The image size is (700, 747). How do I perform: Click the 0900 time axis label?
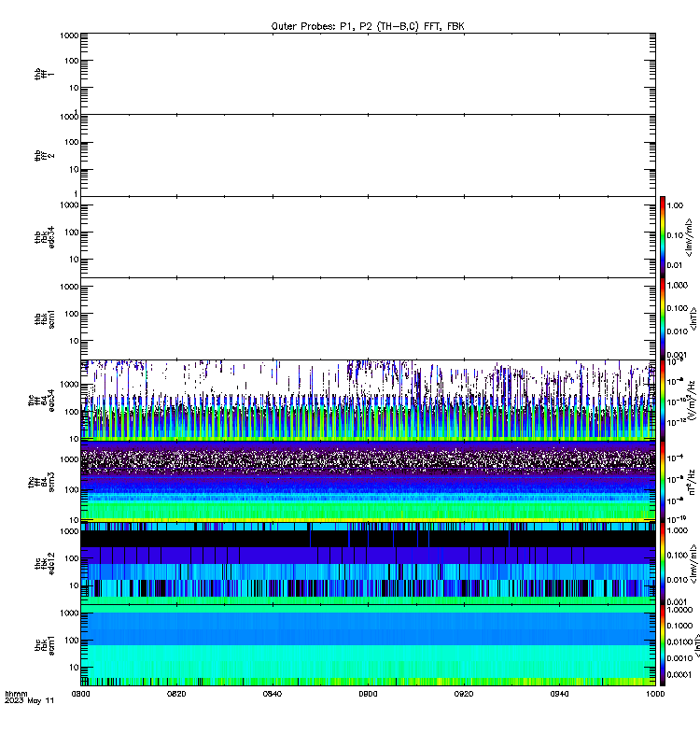368,694
